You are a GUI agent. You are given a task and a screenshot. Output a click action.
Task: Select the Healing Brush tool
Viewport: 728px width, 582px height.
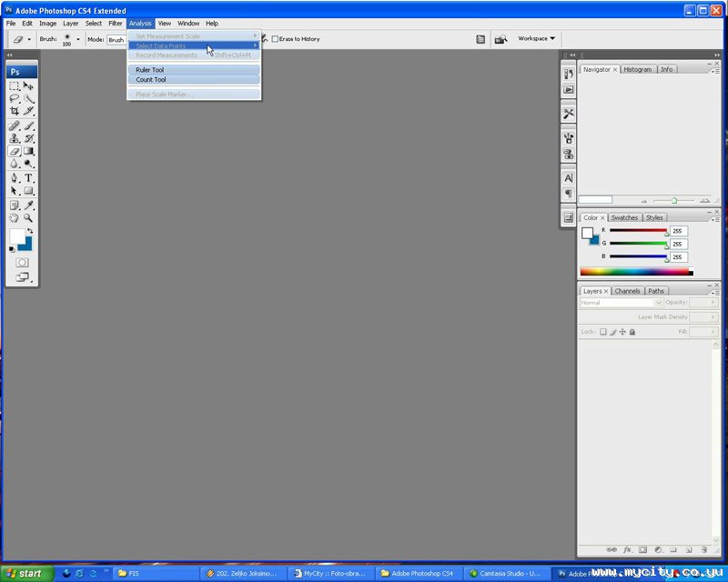pos(15,125)
